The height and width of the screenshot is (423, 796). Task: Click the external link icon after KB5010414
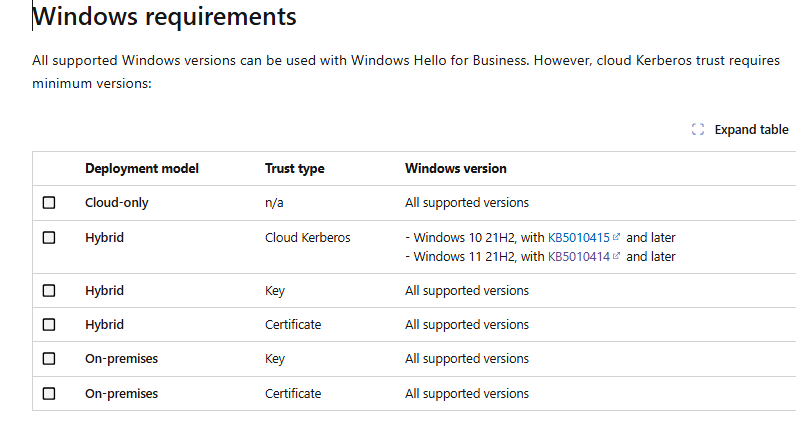(x=616, y=256)
